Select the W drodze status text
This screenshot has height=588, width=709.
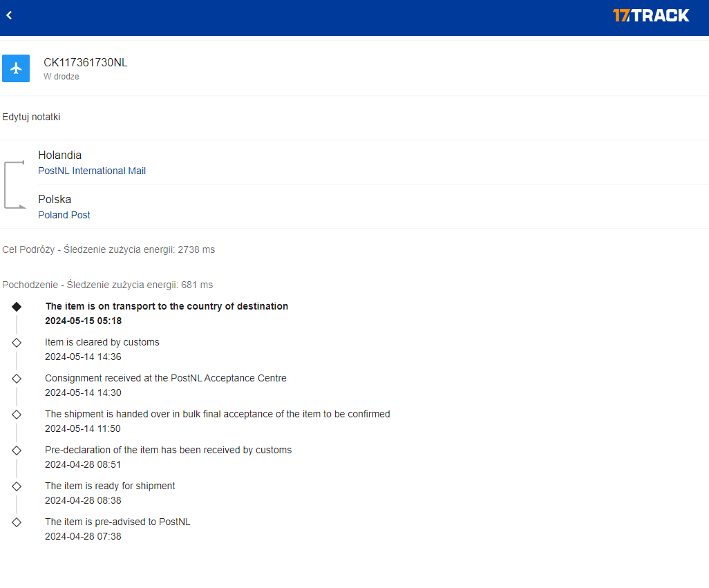click(x=62, y=77)
